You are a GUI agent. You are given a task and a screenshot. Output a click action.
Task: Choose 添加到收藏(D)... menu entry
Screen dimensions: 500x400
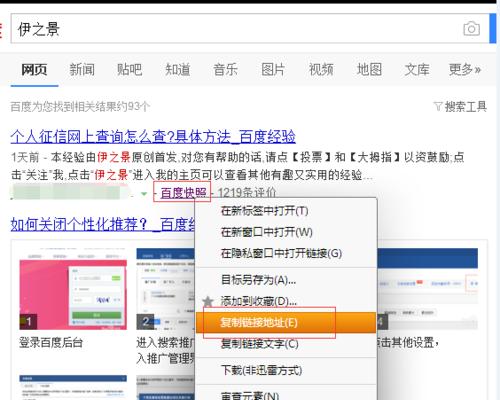[x=259, y=301]
